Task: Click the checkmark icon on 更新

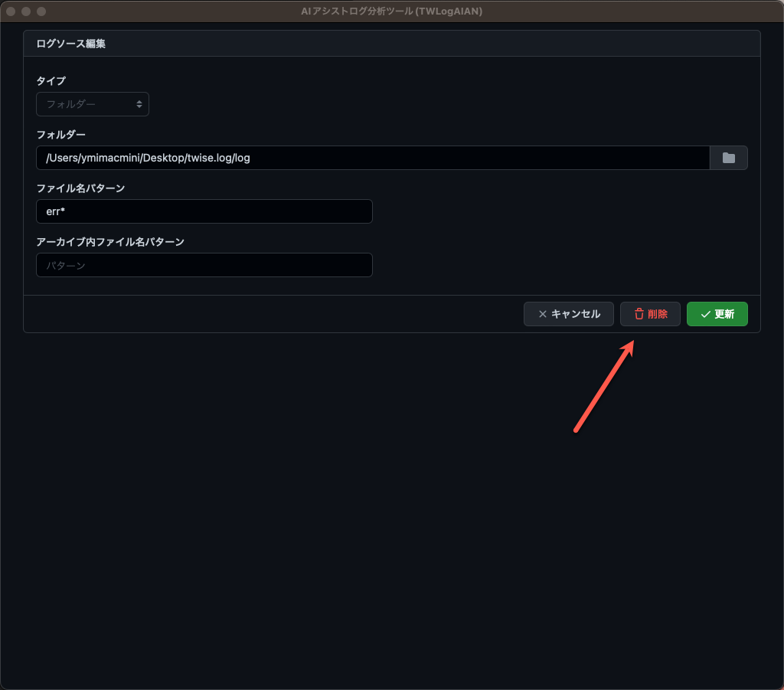Action: [705, 314]
